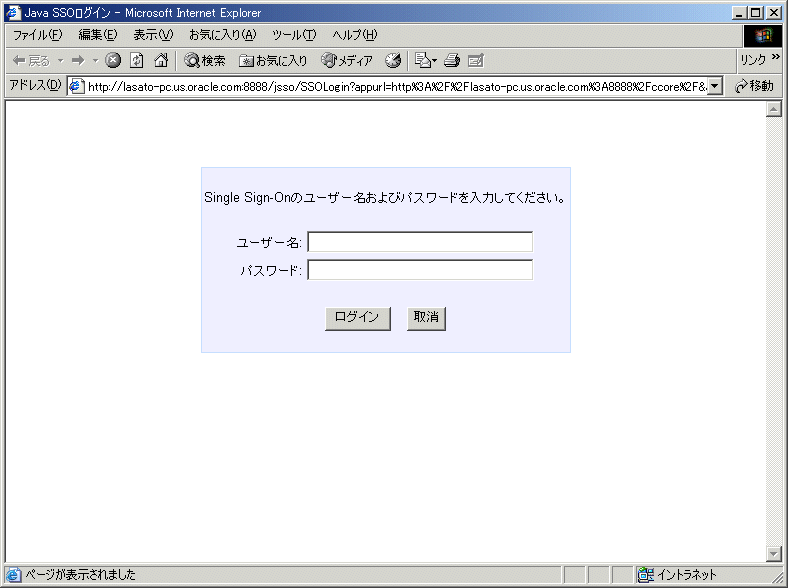Click the Go (移動) button
Viewport: 788px width, 588px height.
click(754, 86)
